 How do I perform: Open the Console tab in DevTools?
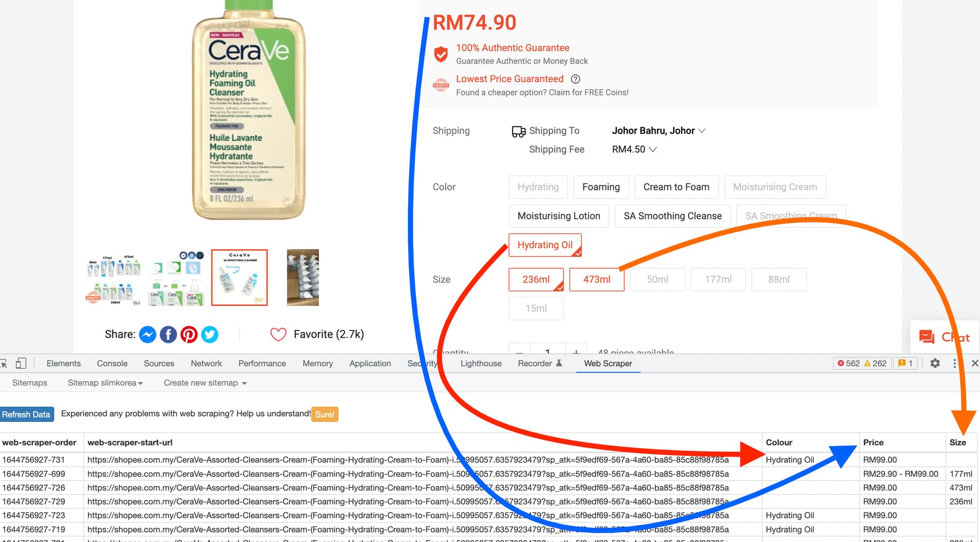[112, 363]
